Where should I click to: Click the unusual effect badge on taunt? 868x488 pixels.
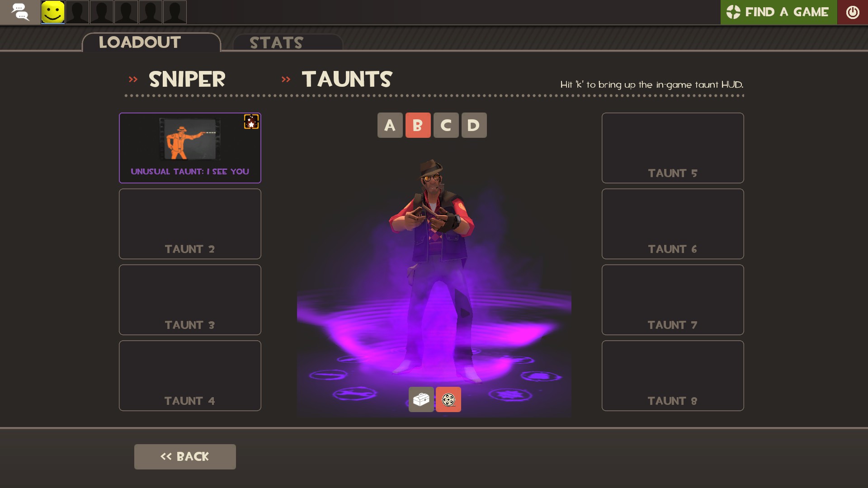point(251,122)
